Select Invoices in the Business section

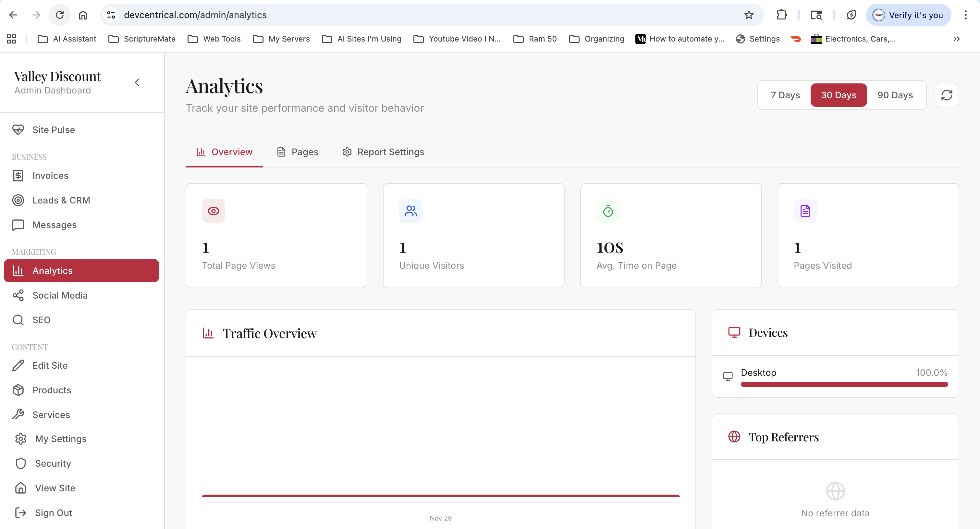click(50, 176)
